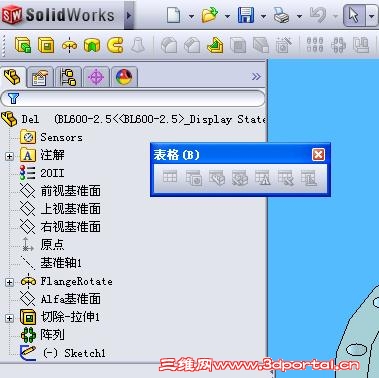Select the 20II material item
The image size is (379, 378).
click(42, 173)
